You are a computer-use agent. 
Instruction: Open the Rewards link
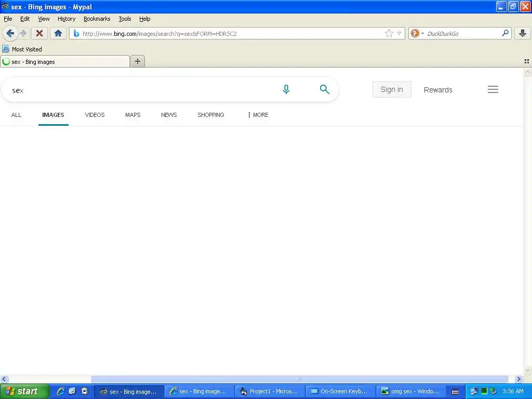tap(438, 90)
